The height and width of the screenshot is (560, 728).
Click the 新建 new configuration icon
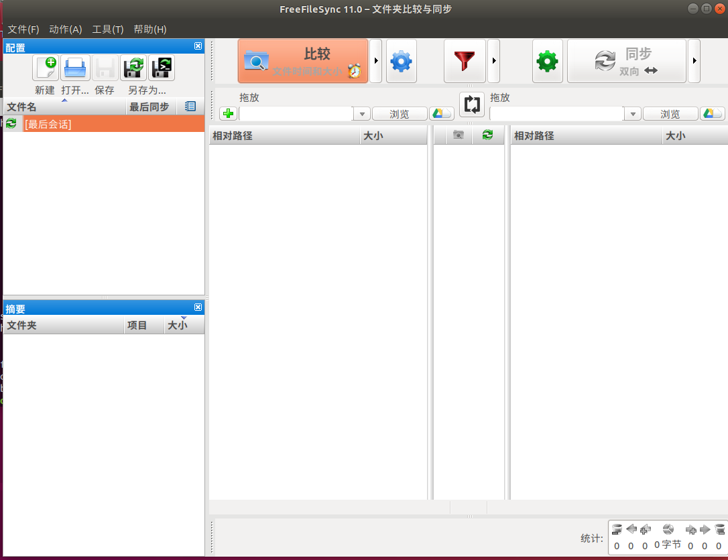46,68
